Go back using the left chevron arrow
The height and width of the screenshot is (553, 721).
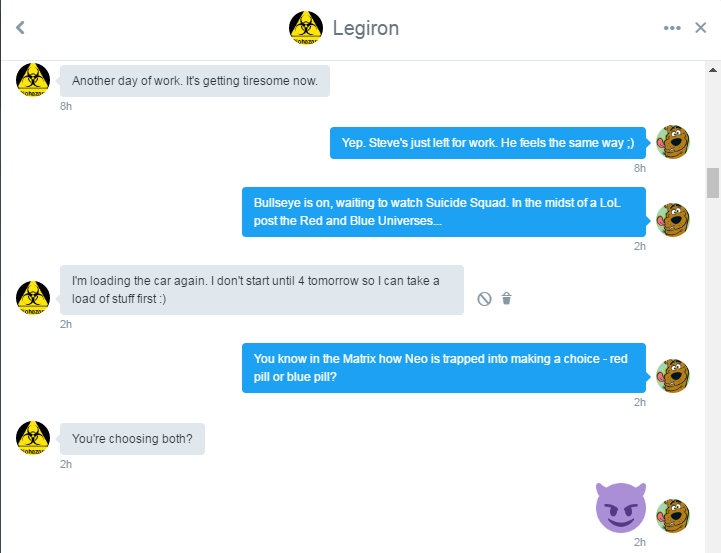click(20, 28)
